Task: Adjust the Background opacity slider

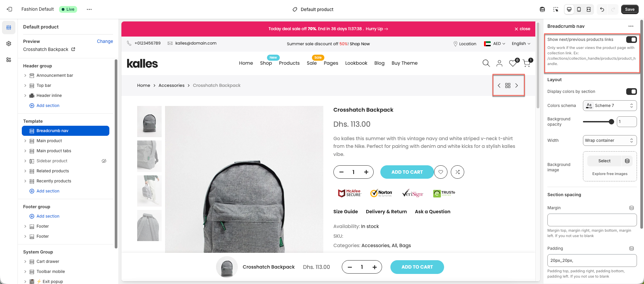Action: pos(598,122)
